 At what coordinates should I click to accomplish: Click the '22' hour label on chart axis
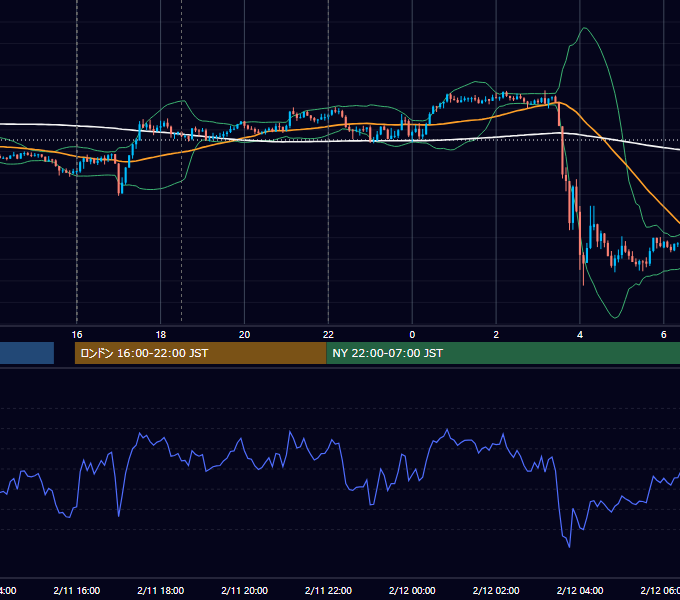(328, 335)
